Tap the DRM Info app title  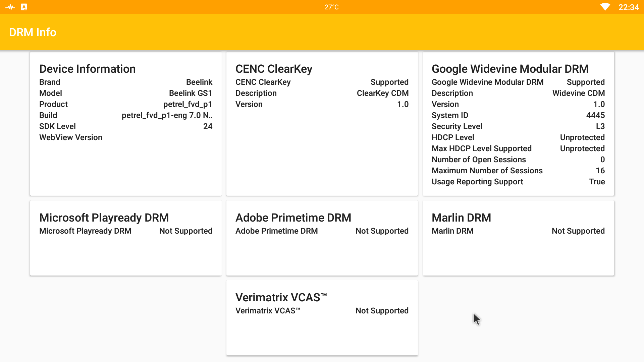(33, 32)
